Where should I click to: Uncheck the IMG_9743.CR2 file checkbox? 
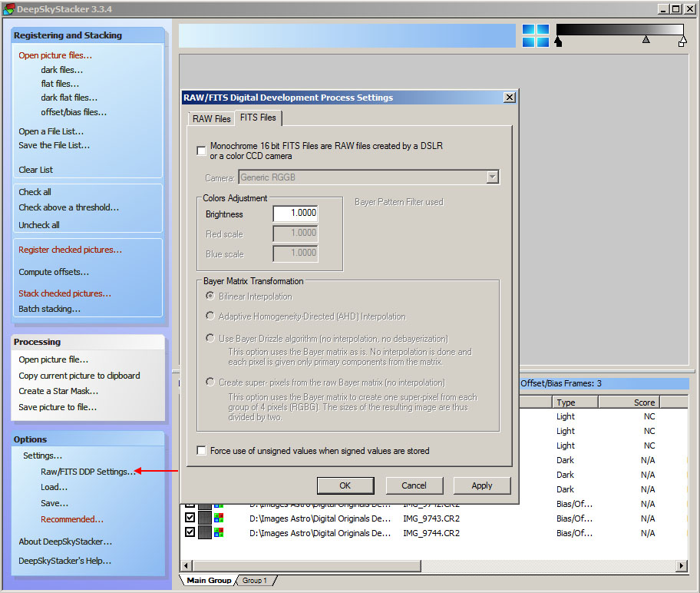tap(190, 518)
